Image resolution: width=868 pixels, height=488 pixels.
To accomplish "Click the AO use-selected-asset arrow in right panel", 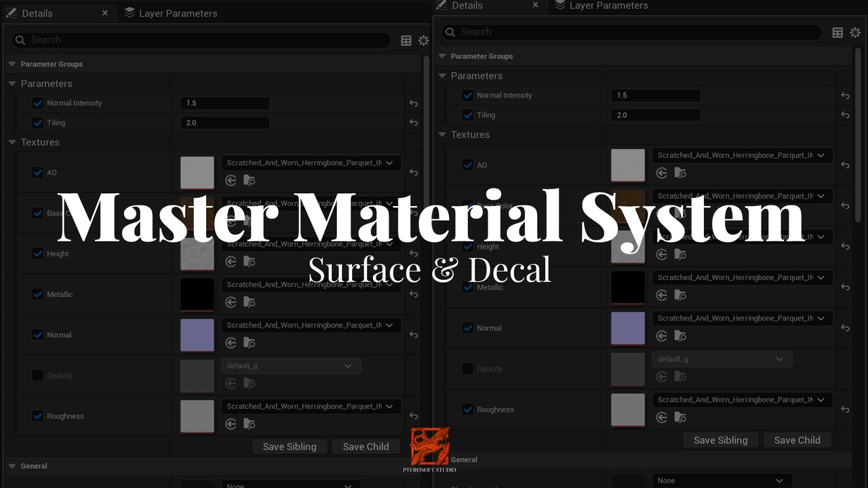I will point(662,174).
